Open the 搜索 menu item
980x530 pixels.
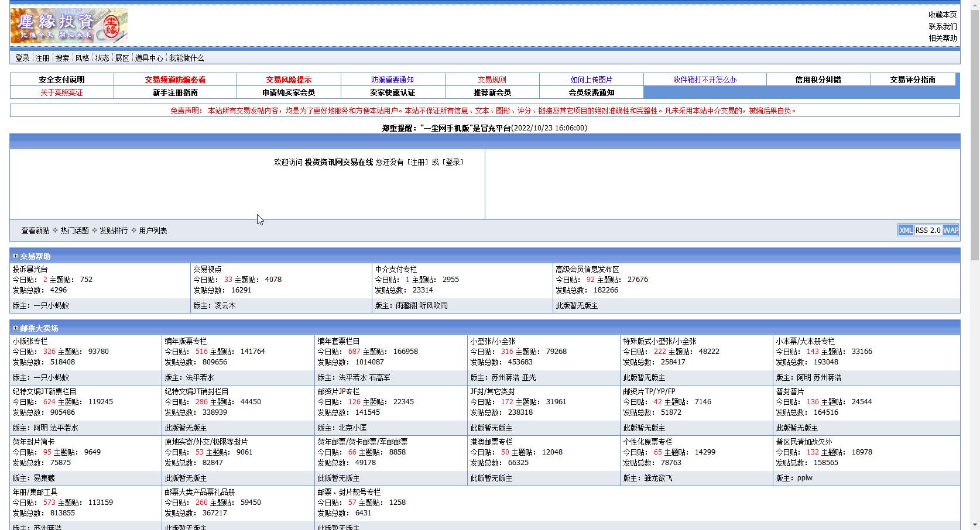pos(62,58)
